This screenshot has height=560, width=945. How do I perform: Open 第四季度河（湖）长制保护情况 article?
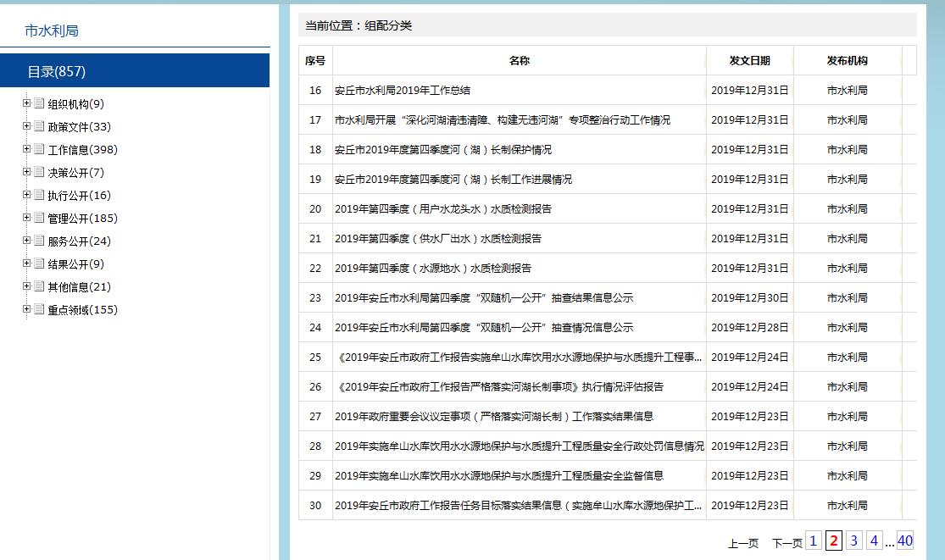point(443,149)
